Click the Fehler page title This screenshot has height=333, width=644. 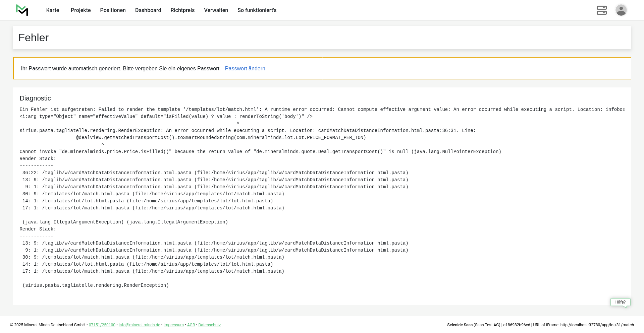tap(34, 38)
